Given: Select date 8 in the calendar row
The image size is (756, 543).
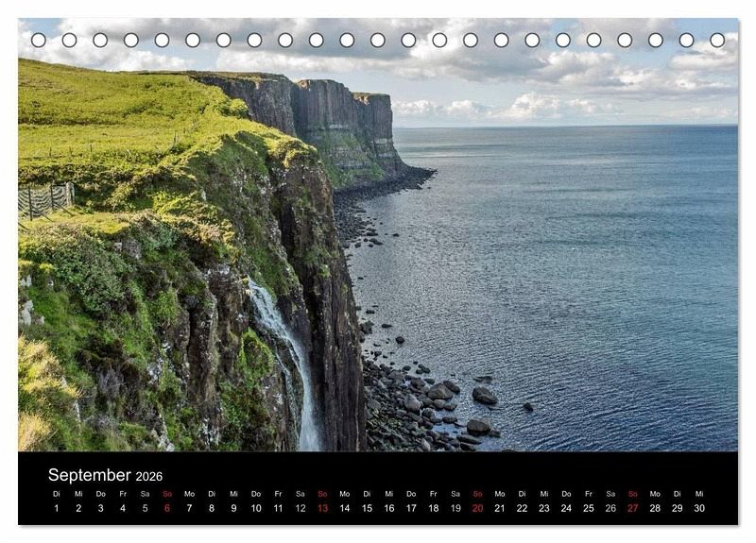Looking at the screenshot, I should [212, 508].
